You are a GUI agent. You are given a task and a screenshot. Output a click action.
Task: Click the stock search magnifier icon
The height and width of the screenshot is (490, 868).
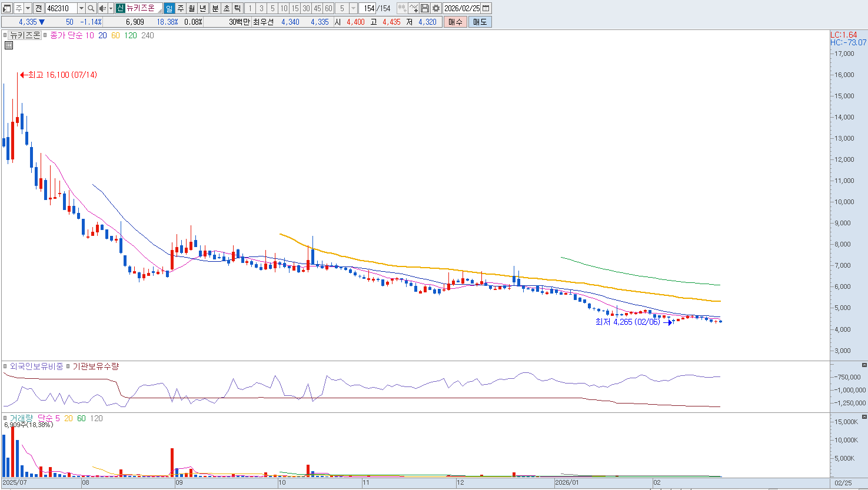coord(91,8)
